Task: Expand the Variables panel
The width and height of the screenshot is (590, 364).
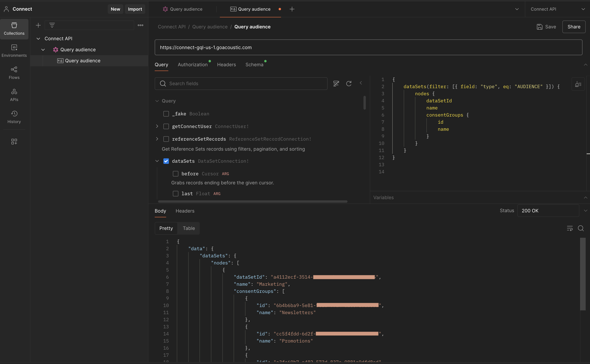Action: click(585, 197)
